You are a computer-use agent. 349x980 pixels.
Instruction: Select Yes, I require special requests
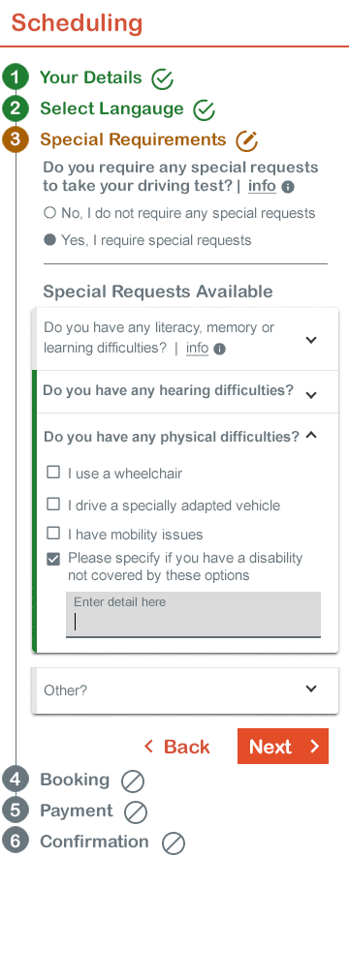coord(50,240)
